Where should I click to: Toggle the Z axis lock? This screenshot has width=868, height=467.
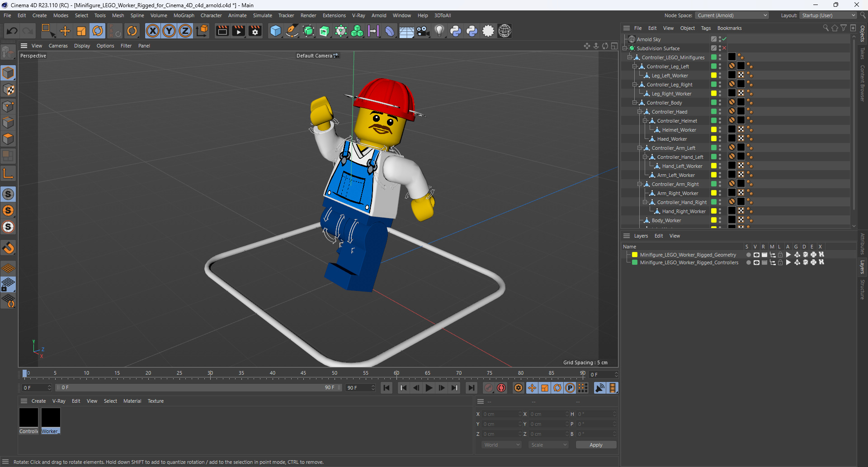tap(185, 31)
